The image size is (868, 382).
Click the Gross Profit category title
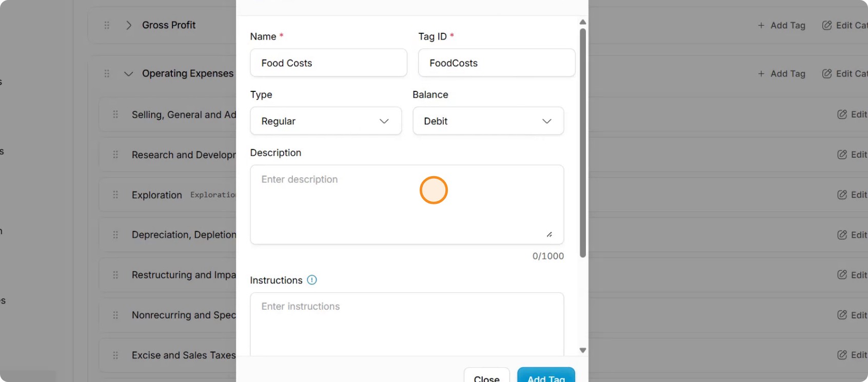(169, 25)
